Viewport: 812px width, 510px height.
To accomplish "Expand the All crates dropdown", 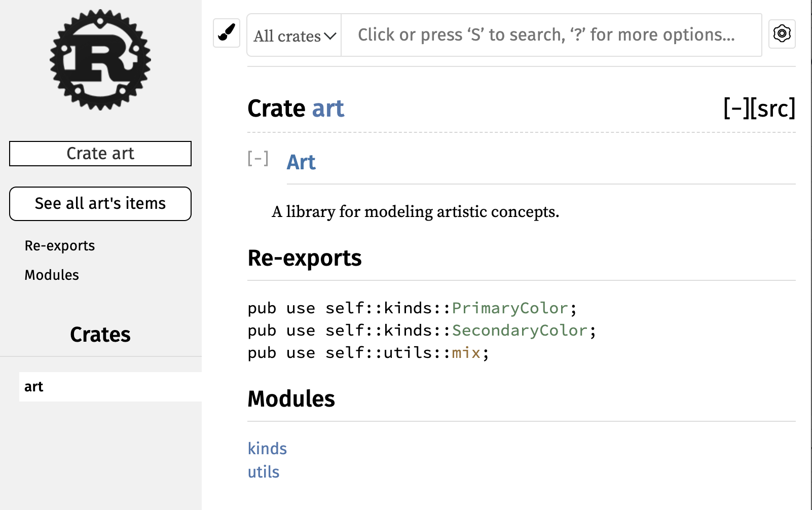I will coord(294,35).
